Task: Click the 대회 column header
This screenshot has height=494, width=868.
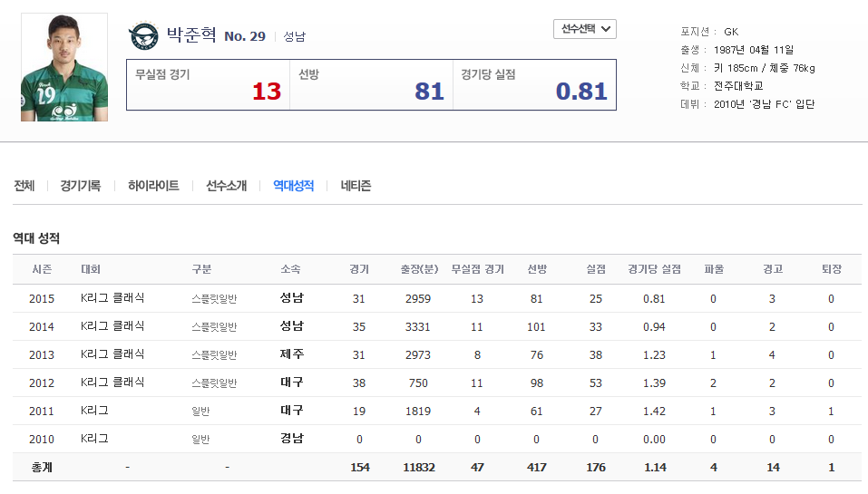Action: point(91,269)
